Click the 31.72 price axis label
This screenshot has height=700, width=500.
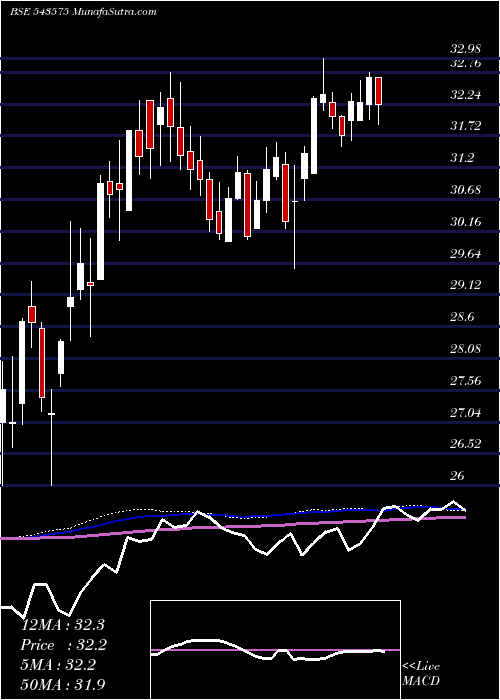tap(466, 126)
